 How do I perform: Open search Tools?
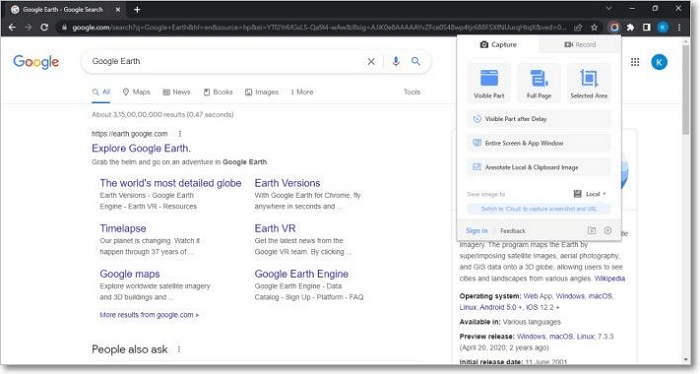[412, 92]
